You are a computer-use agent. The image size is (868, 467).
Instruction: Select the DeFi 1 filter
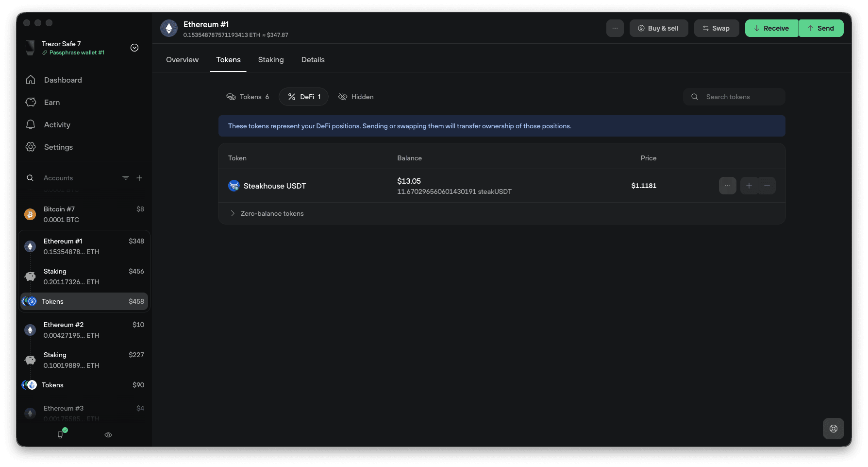point(303,97)
